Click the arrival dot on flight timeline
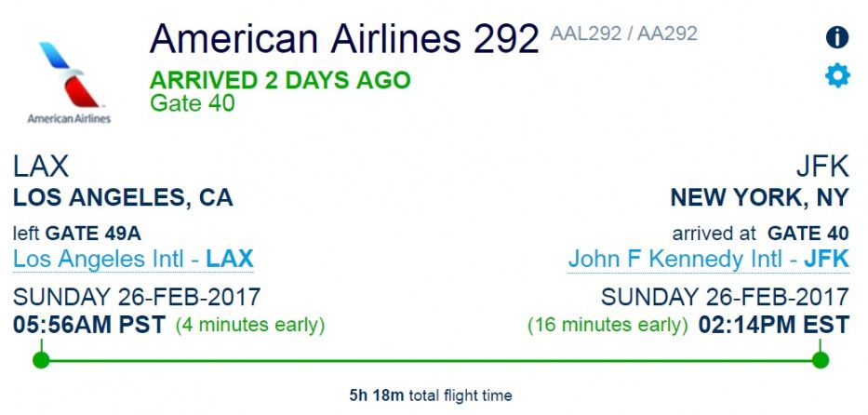Viewport: 868px width, 415px height. pyautogui.click(x=821, y=360)
